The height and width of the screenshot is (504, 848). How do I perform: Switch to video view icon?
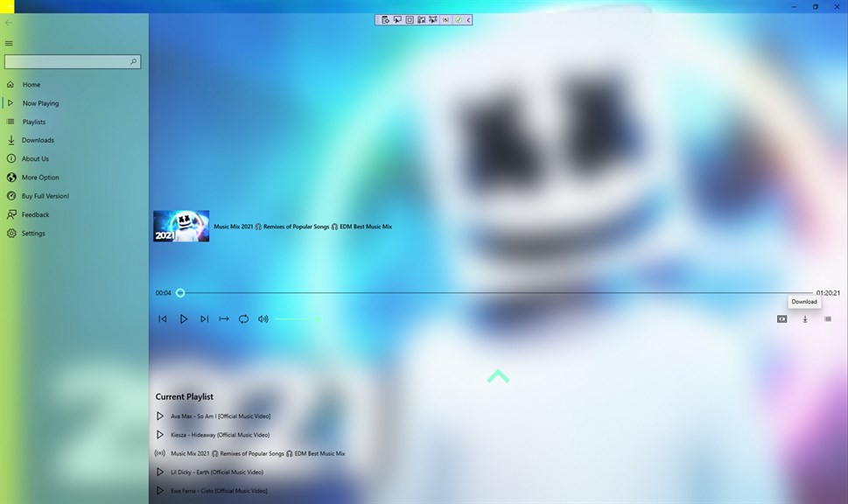coord(782,319)
